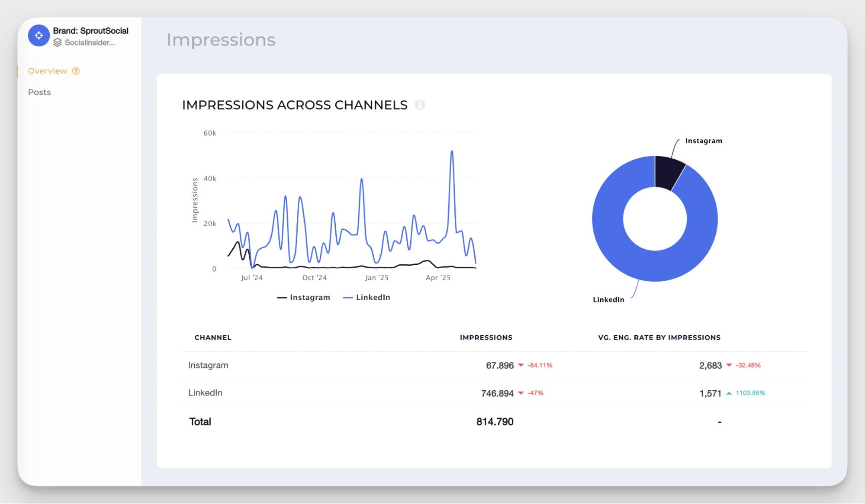This screenshot has height=504, width=865.
Task: Open the help icon next to Overview
Action: tap(76, 71)
